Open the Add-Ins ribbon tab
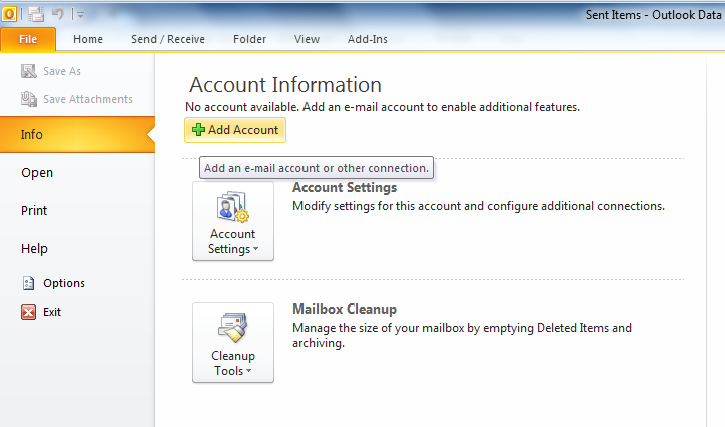Viewport: 725px width, 427px height. pos(368,39)
